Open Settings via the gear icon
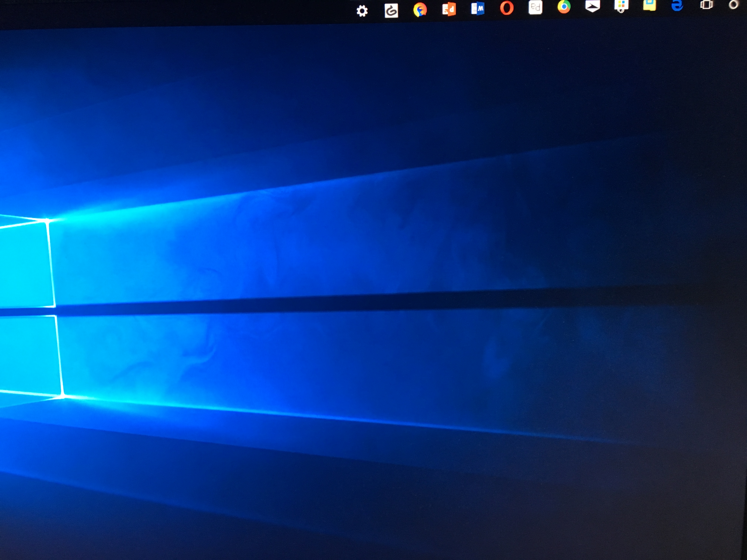Screen dimensions: 747x560 [362, 11]
